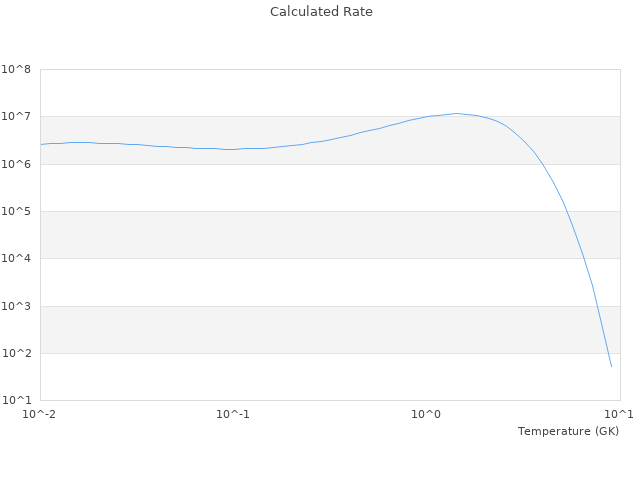
Task: Select the 10^-1 x-axis tick label
Action: coord(232,414)
